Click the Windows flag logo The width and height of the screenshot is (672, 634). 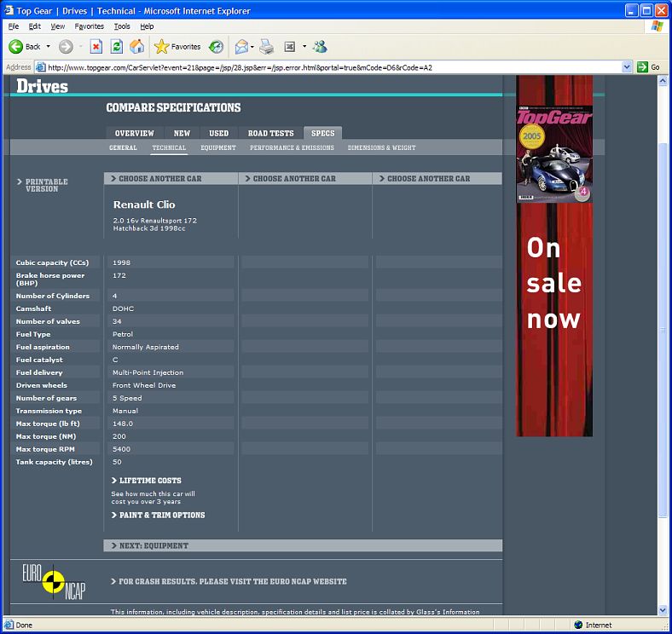pos(657,26)
